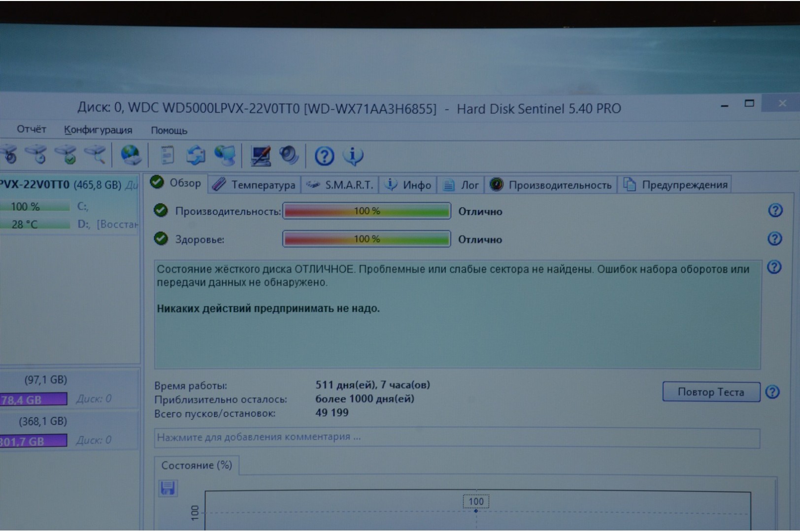Open the Помощь menu
This screenshot has height=532, width=800.
pyautogui.click(x=169, y=131)
